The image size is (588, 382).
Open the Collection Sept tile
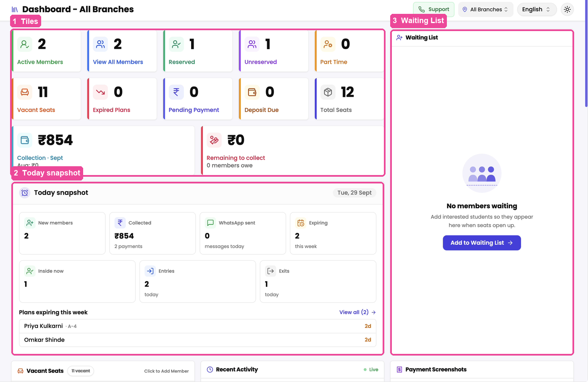pyautogui.click(x=103, y=150)
